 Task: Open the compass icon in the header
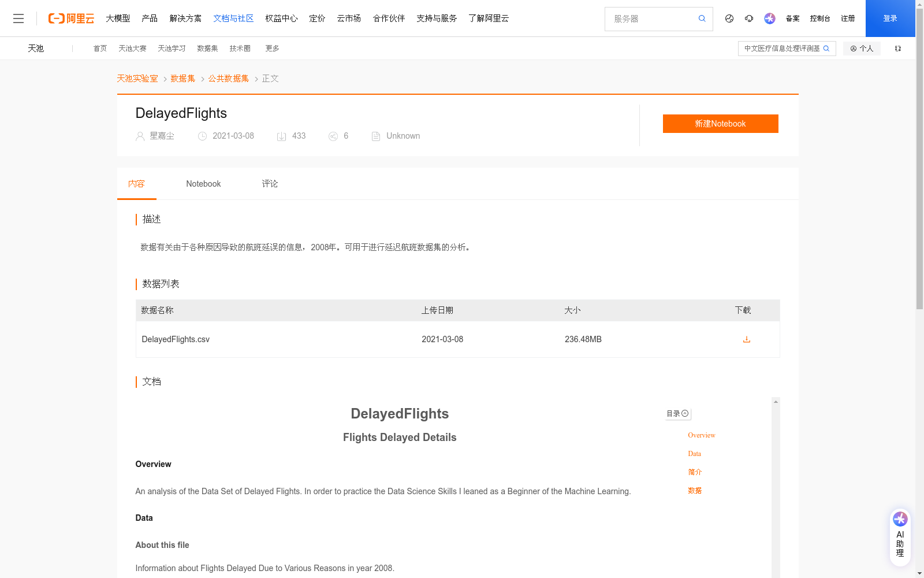[x=729, y=18]
